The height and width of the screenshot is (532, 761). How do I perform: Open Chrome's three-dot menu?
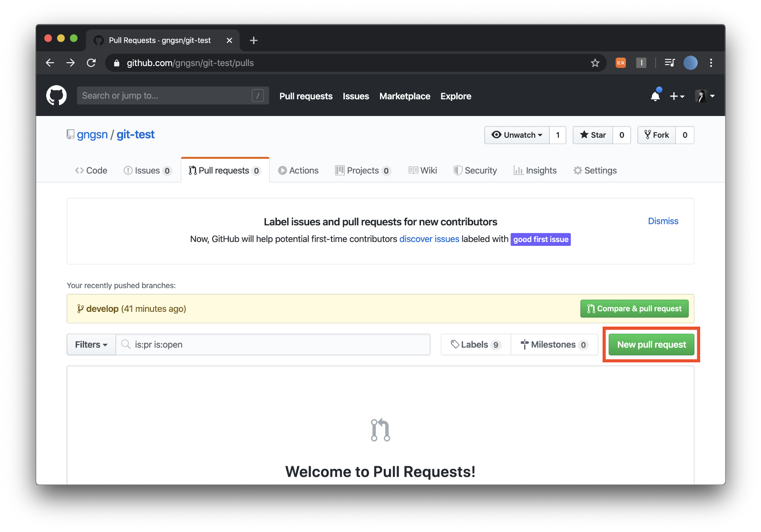[711, 63]
